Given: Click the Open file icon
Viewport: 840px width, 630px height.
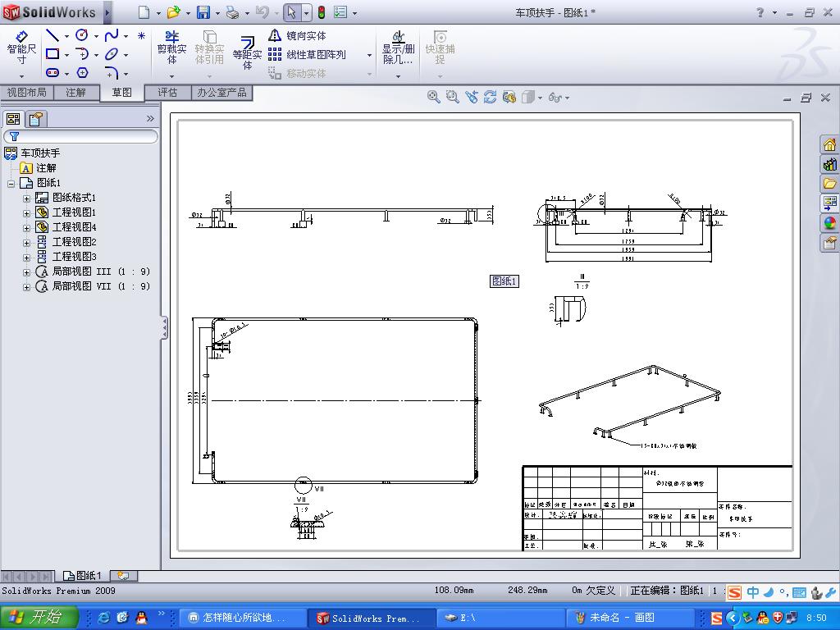Looking at the screenshot, I should pyautogui.click(x=173, y=12).
